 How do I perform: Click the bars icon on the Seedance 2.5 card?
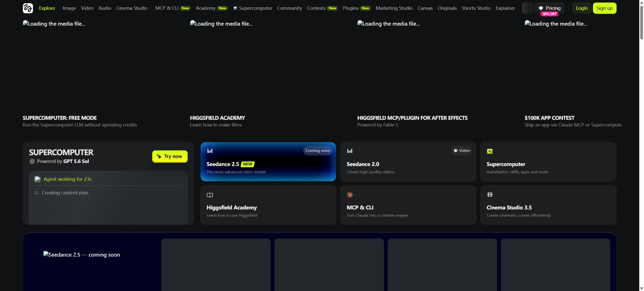[x=210, y=151]
